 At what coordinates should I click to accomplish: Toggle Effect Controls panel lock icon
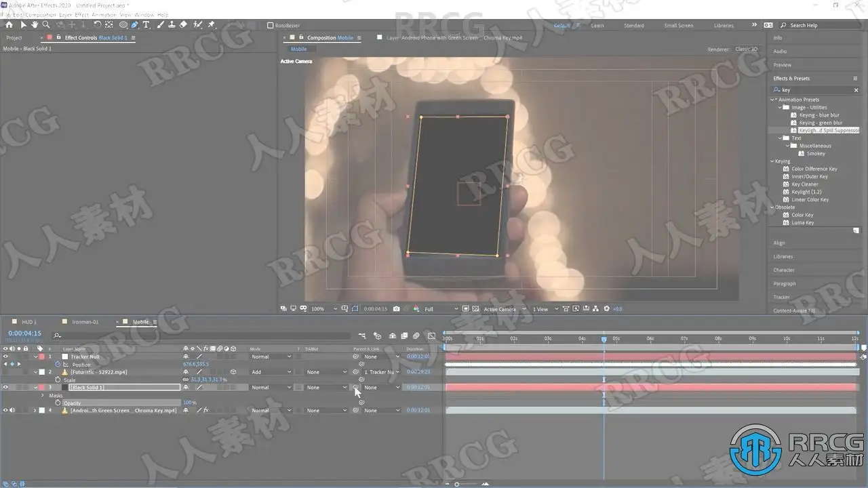pos(58,37)
